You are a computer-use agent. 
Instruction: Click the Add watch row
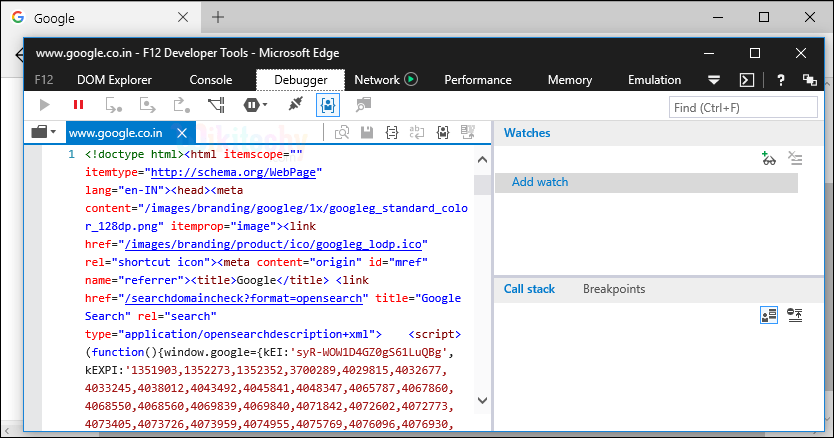tap(646, 183)
